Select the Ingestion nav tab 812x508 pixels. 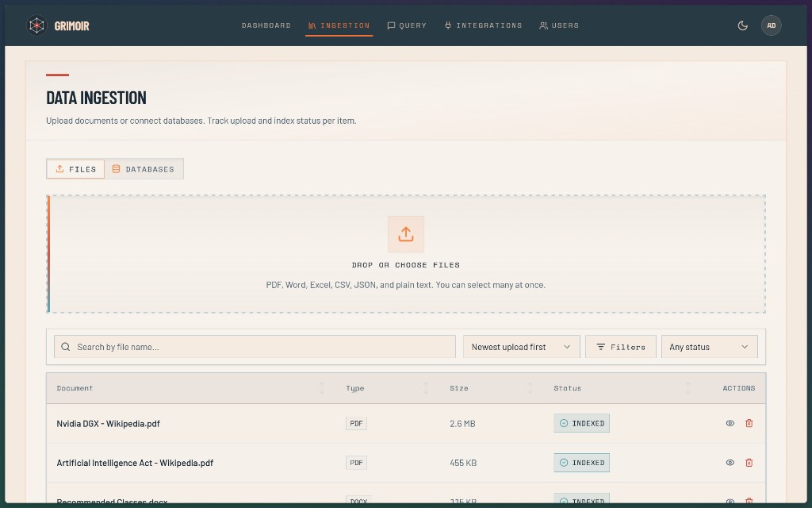click(339, 25)
